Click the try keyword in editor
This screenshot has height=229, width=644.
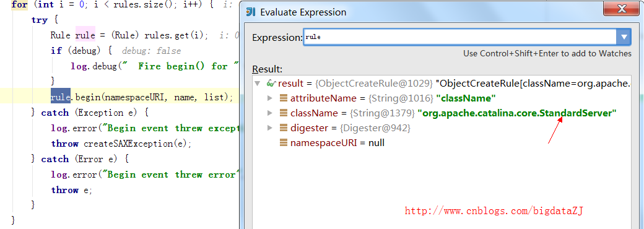39,20
